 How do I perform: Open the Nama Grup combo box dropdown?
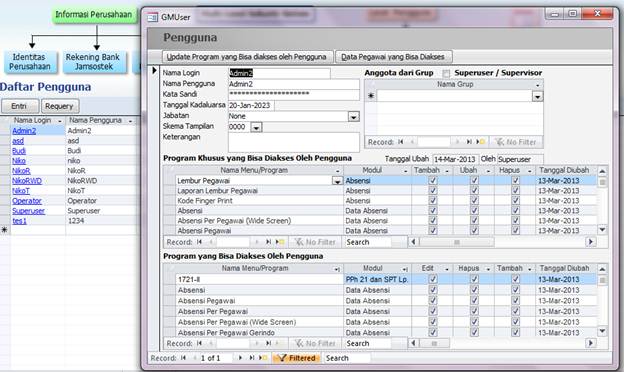click(537, 96)
